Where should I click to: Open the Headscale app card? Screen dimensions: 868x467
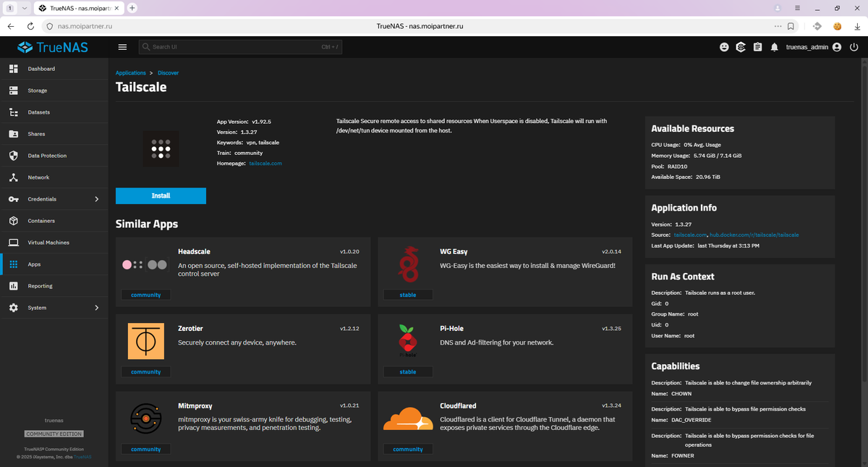tap(243, 272)
